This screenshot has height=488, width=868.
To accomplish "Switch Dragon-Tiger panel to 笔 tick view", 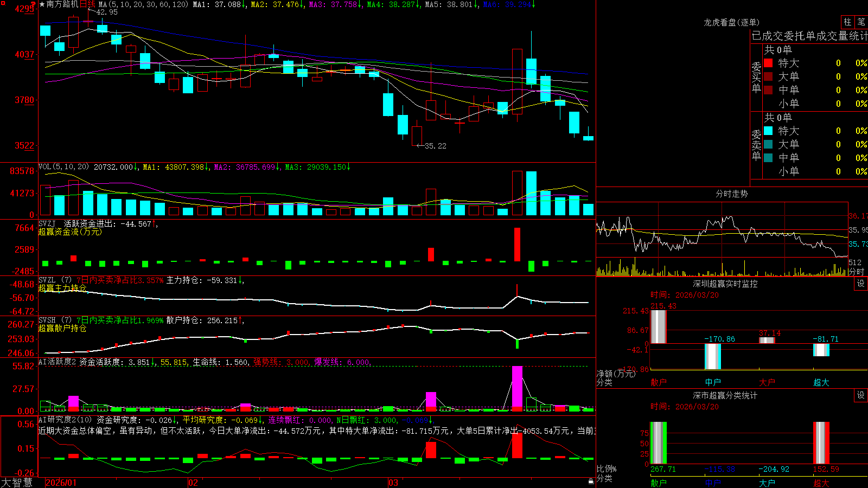I will (x=861, y=22).
